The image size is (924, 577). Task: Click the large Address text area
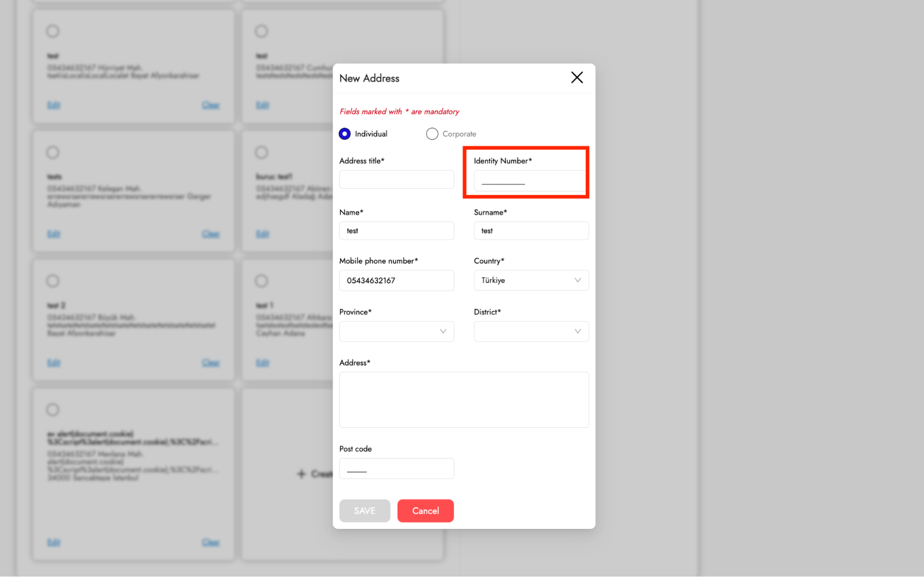[464, 399]
